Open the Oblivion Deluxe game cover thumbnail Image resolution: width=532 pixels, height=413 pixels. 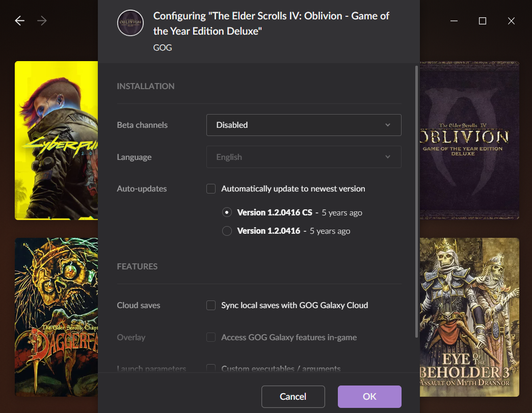point(469,141)
